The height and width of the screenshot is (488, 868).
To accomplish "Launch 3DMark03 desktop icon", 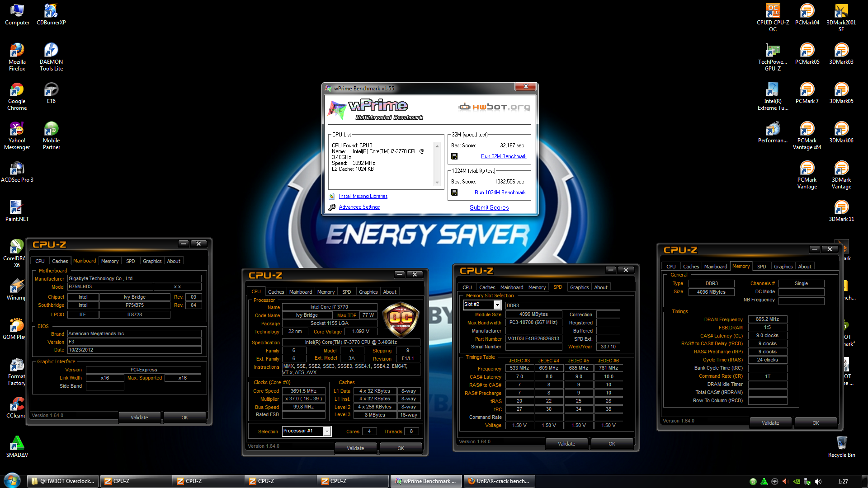I will coord(841,54).
